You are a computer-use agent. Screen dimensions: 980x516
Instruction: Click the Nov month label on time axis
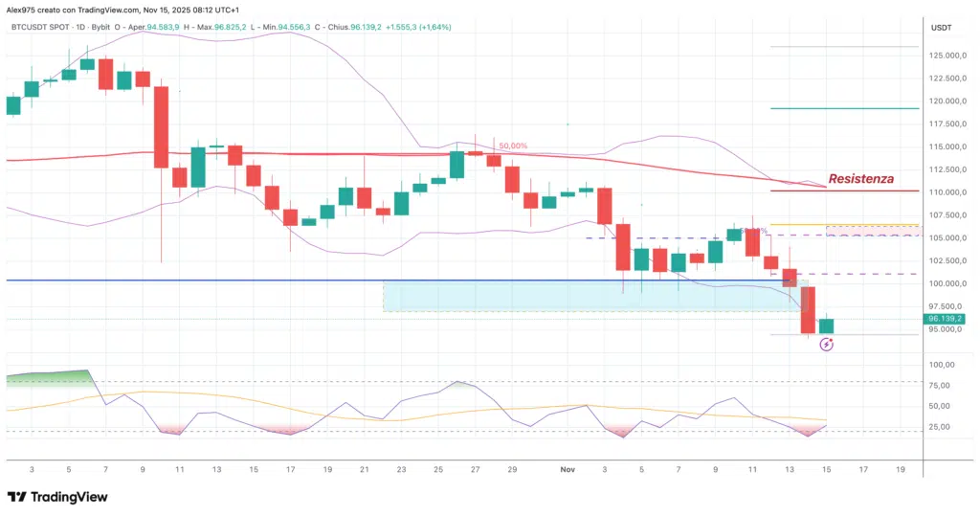coord(567,470)
